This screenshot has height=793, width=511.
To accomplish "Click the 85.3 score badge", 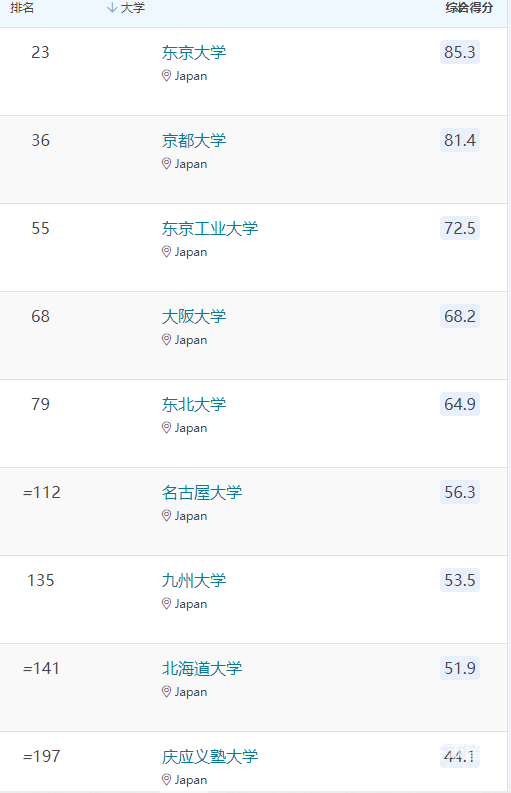I will pos(459,52).
